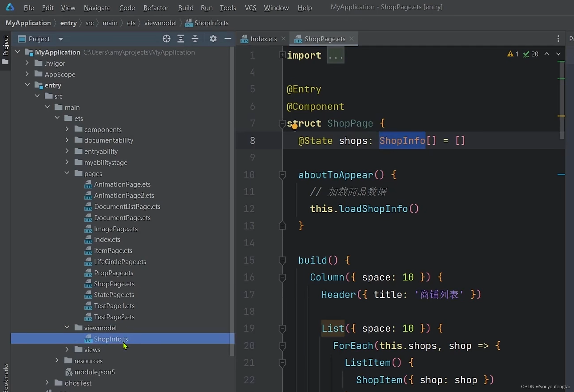The height and width of the screenshot is (392, 574).
Task: Click line number 8 in gutter
Action: coord(252,140)
